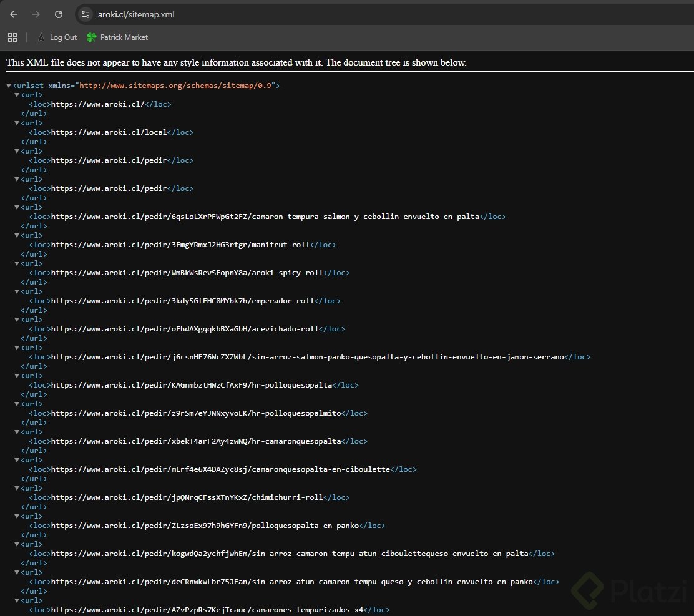Screen dimensions: 694x616
Task: Open the Log Out bookmark
Action: (57, 37)
